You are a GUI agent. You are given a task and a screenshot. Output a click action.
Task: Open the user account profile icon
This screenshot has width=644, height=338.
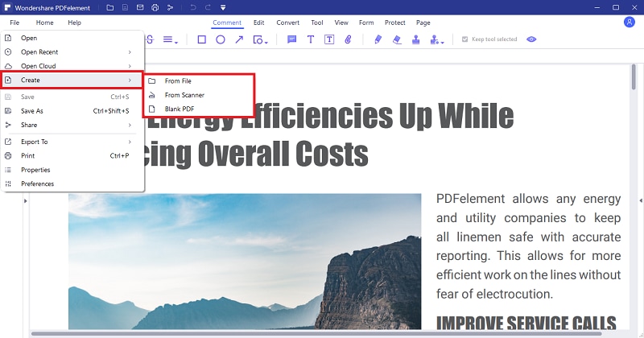pos(630,23)
